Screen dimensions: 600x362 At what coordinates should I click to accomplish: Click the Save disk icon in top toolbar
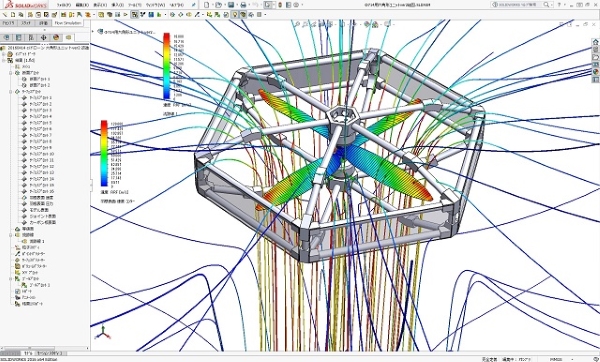pos(231,5)
